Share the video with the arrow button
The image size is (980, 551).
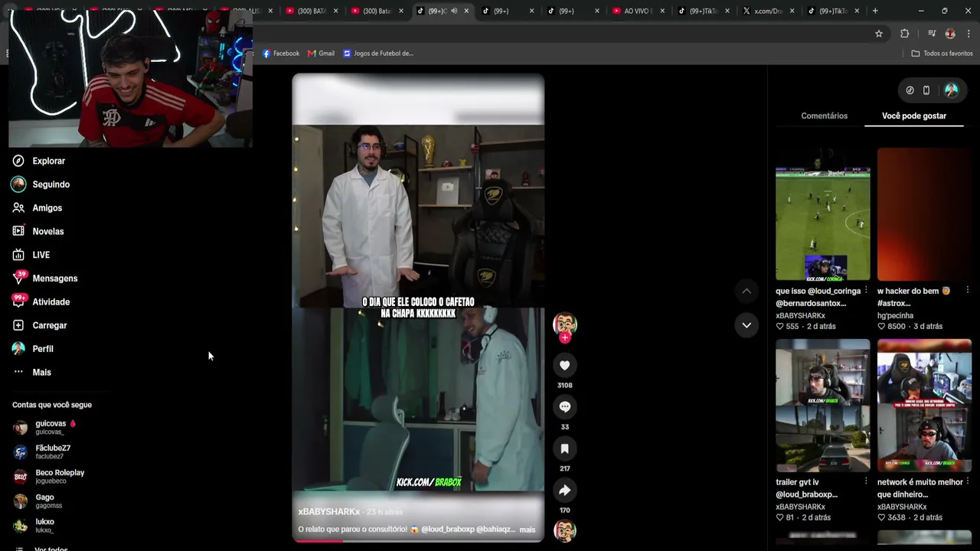point(564,490)
